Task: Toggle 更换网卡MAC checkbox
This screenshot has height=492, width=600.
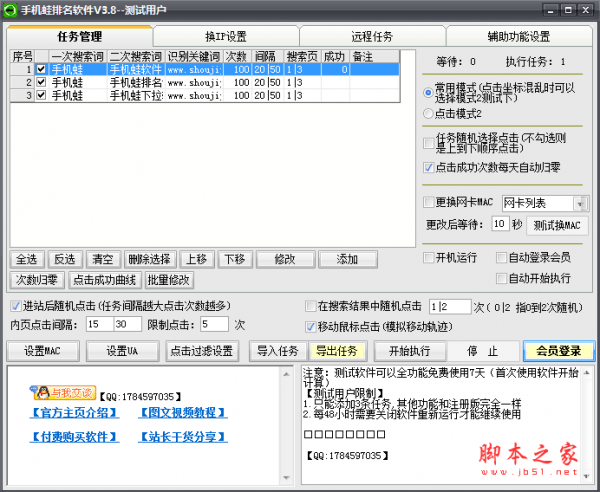Action: [x=428, y=202]
